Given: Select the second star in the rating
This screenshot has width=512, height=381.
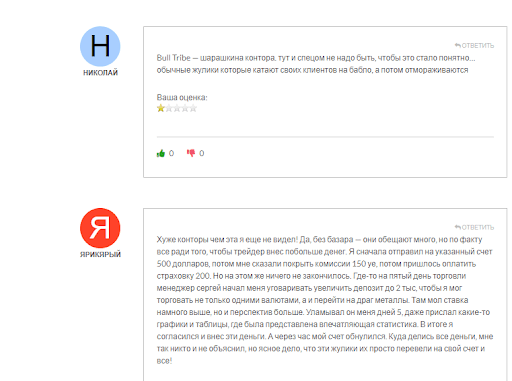Looking at the screenshot, I should pos(169,108).
